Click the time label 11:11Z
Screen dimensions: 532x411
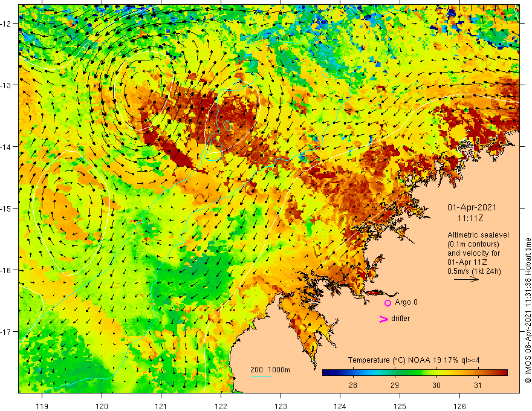click(x=470, y=218)
